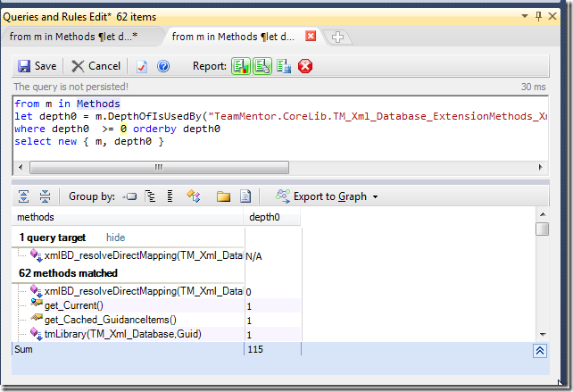Click the editor scroll left arrow

(x=21, y=168)
